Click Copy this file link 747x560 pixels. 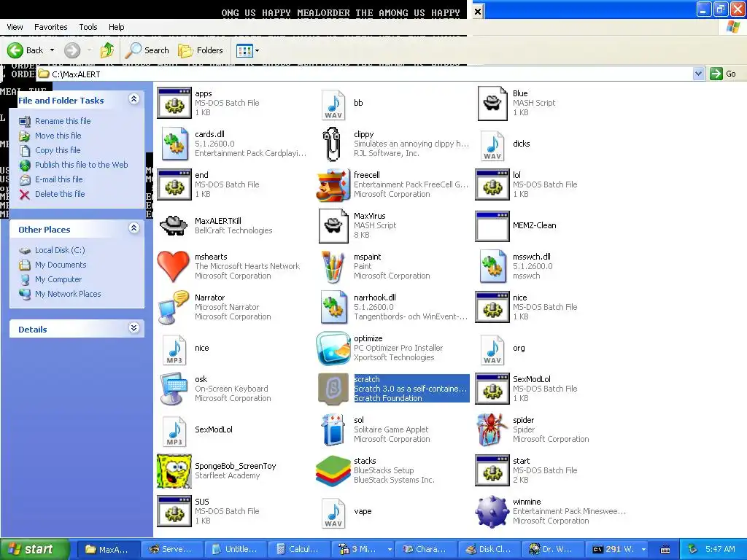58,150
